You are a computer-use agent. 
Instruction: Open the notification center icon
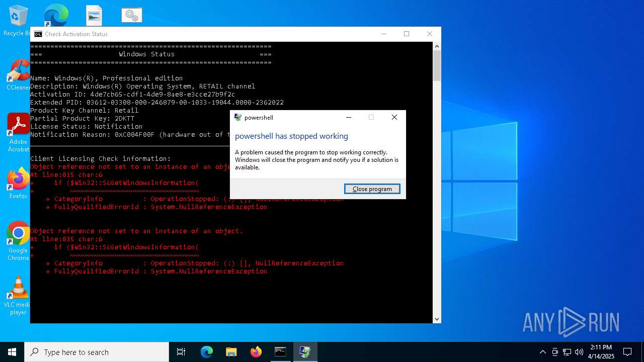(627, 352)
